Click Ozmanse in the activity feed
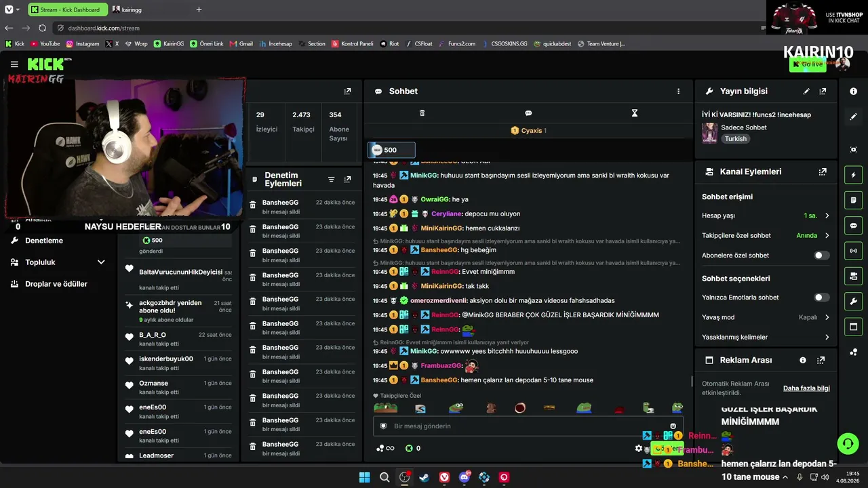 coord(153,384)
